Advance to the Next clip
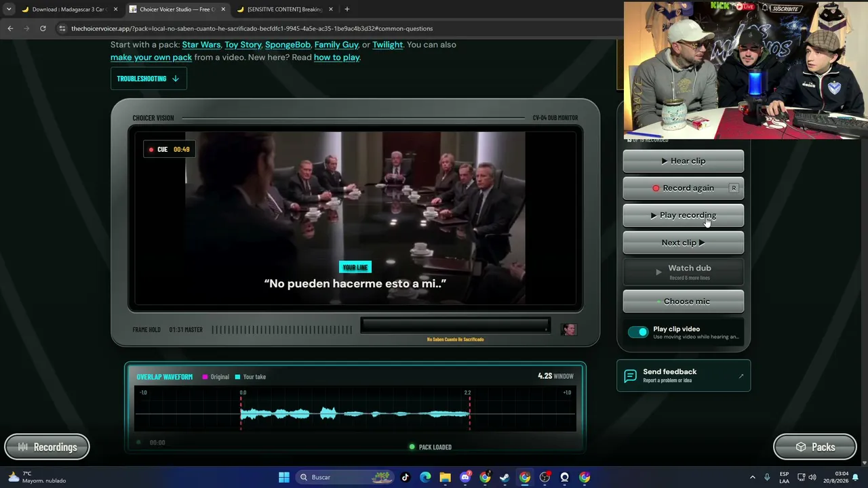 (683, 243)
